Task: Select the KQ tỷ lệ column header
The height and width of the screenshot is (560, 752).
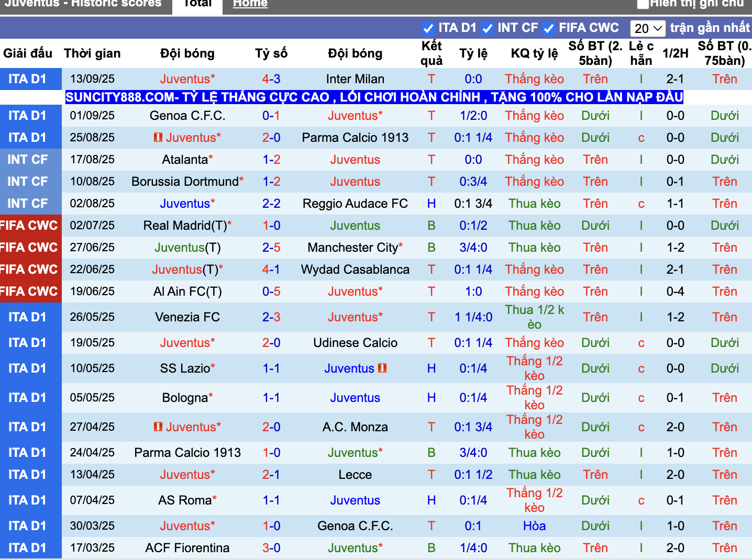Action: (x=534, y=53)
